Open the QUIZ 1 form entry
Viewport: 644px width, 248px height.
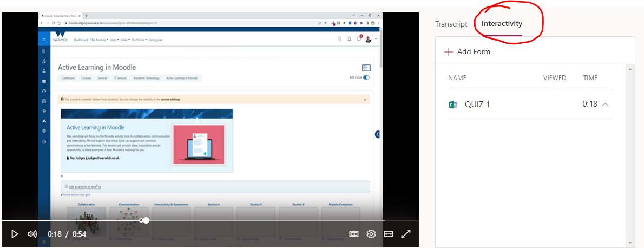(531, 105)
